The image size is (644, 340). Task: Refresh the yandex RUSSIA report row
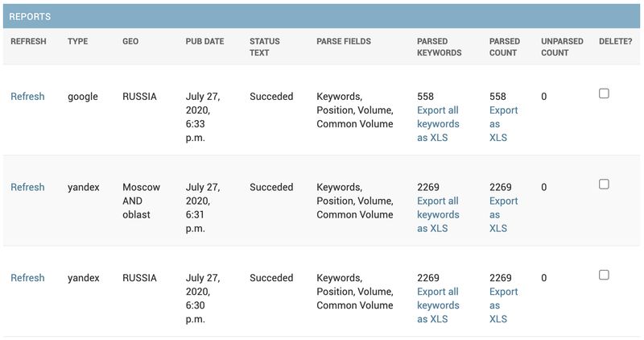click(x=27, y=278)
